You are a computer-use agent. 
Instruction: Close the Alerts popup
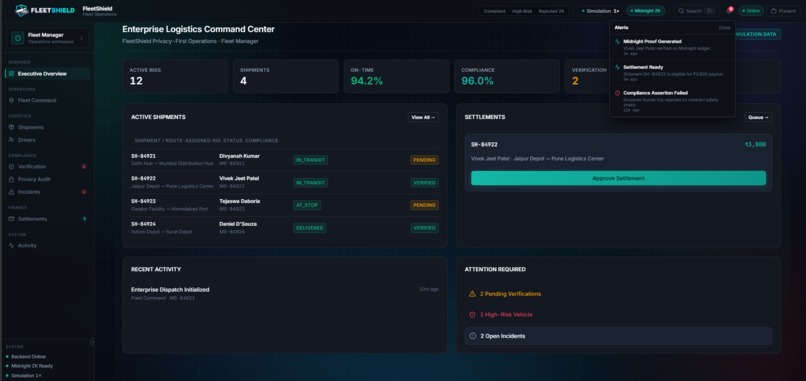coord(724,28)
